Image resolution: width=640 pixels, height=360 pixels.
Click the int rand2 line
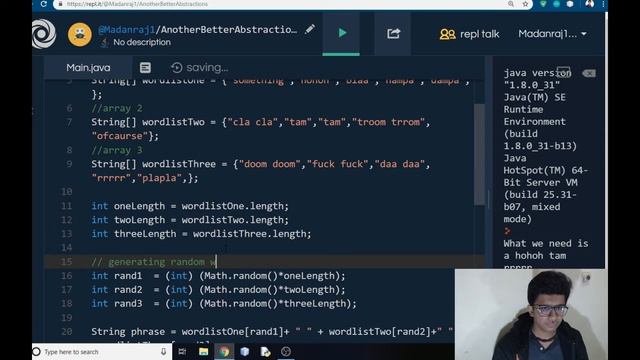pyautogui.click(x=218, y=289)
